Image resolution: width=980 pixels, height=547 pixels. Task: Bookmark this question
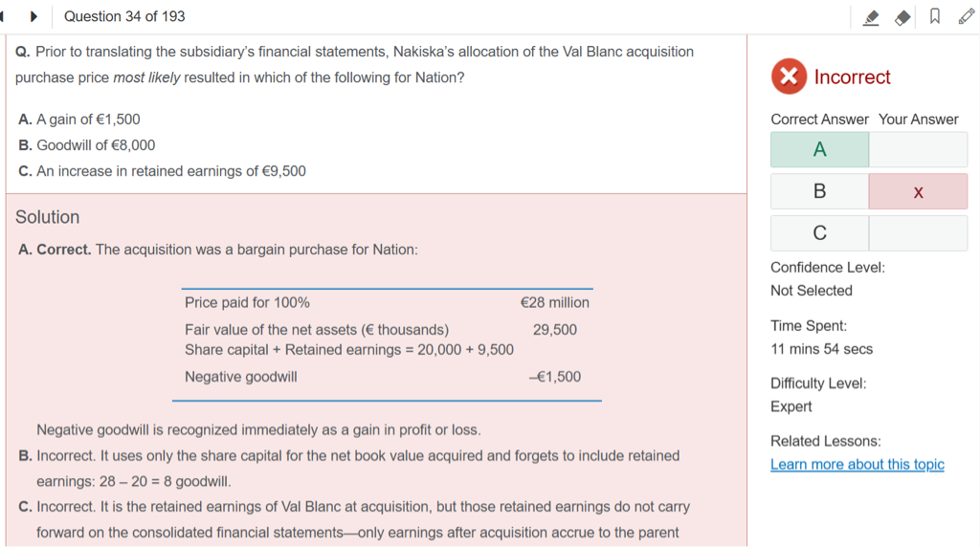934,17
